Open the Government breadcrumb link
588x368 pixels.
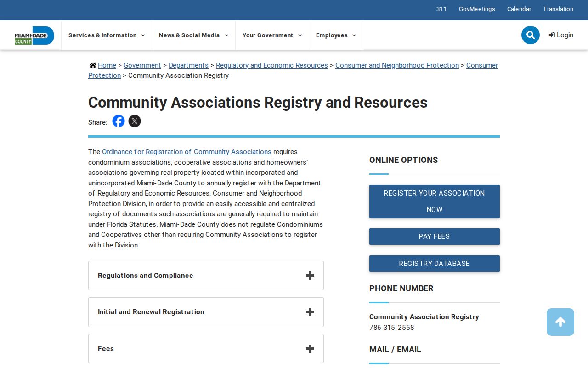(x=142, y=65)
